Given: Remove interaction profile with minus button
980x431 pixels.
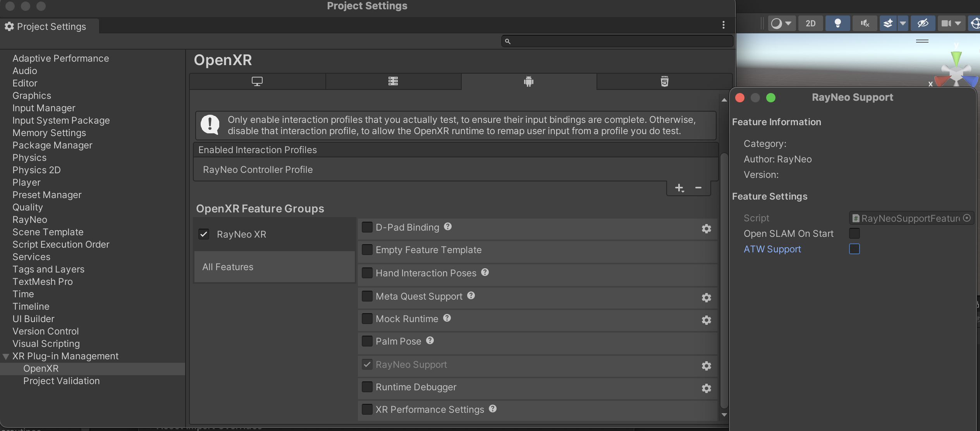Looking at the screenshot, I should (x=698, y=188).
